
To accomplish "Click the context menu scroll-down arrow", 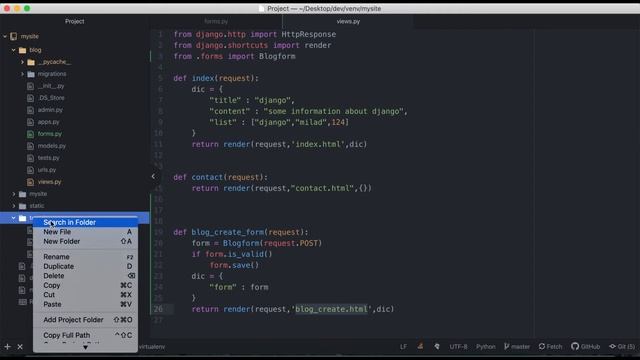I will pyautogui.click(x=85, y=347).
